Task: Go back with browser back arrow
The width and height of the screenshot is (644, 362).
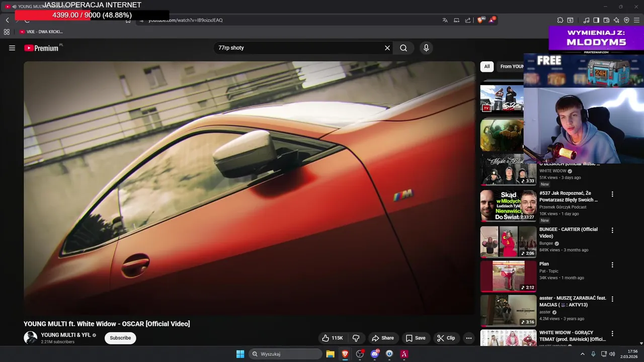Action: coord(7,20)
